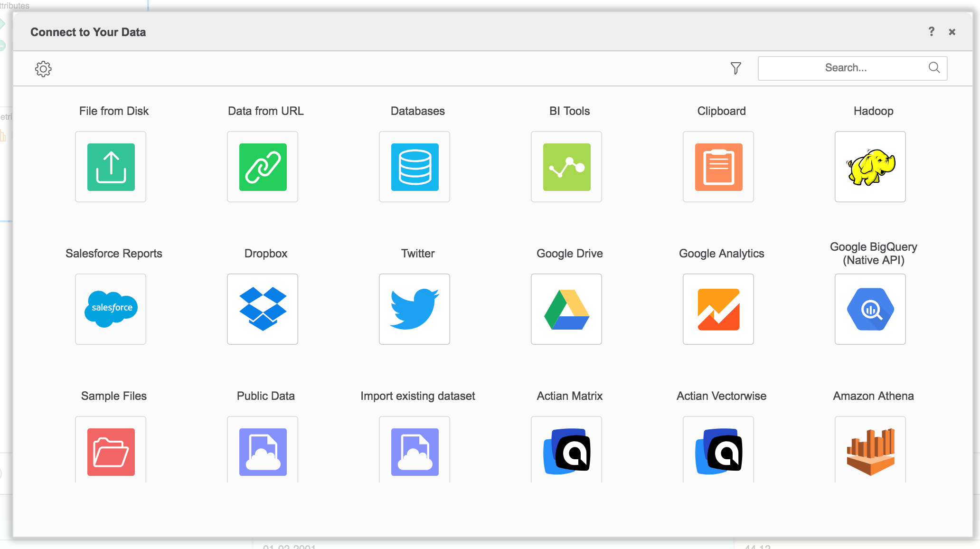Image resolution: width=980 pixels, height=549 pixels.
Task: Pick the Actian Vectorwise icon
Action: [718, 450]
